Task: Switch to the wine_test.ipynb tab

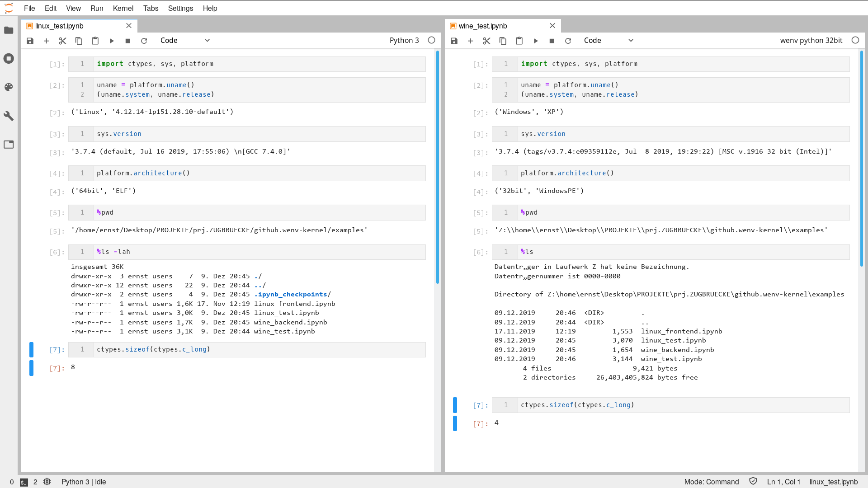Action: click(483, 26)
